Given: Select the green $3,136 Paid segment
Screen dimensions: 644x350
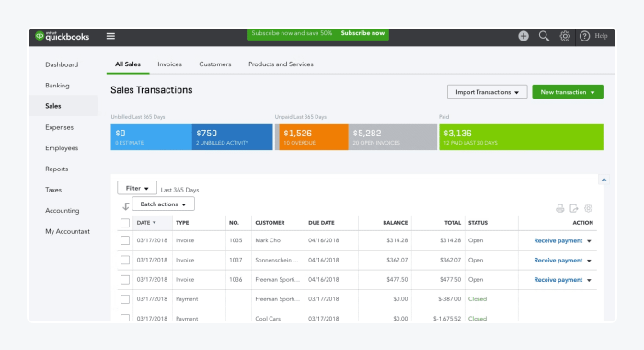Looking at the screenshot, I should [522, 137].
